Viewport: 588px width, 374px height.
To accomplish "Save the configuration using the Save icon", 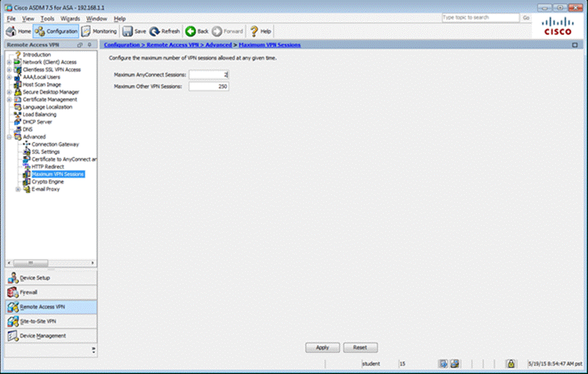I will [134, 31].
